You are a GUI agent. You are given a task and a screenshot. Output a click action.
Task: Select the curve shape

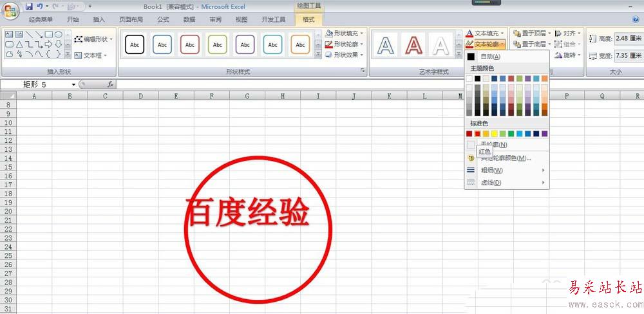(39, 54)
